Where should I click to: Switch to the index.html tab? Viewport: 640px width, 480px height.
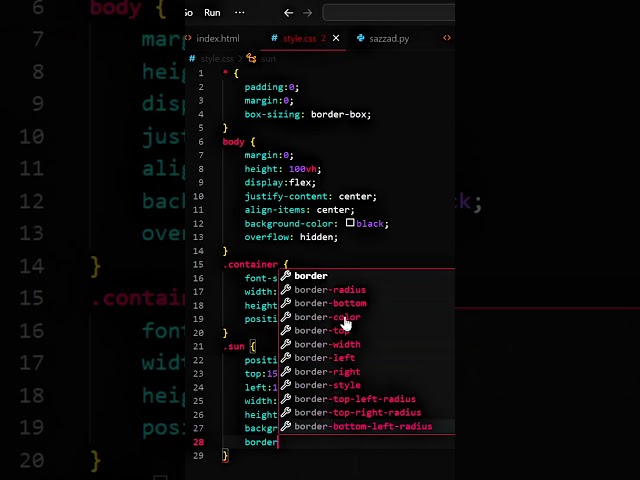click(218, 38)
